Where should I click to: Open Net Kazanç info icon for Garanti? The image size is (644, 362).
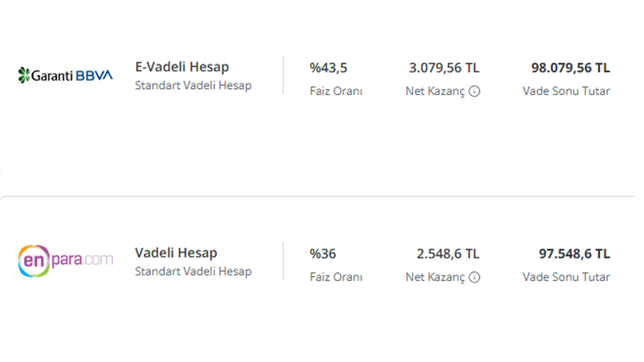pos(474,92)
